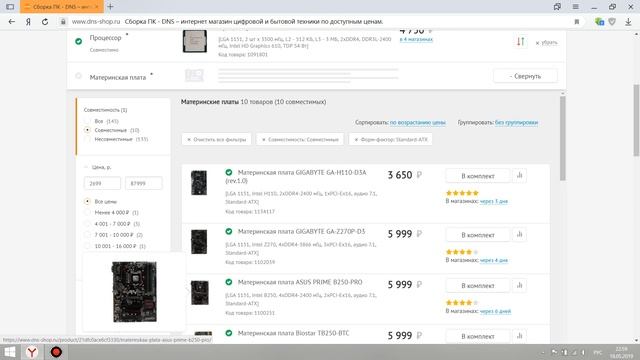The width and height of the screenshot is (640, 360).
Task: Add GIGABYTE GA-H110-D3A with В комплект
Action: point(478,176)
